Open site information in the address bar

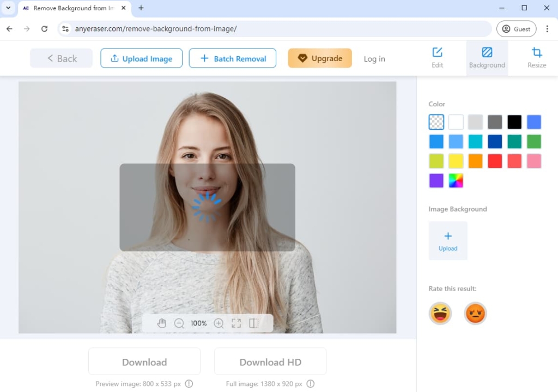tap(65, 28)
